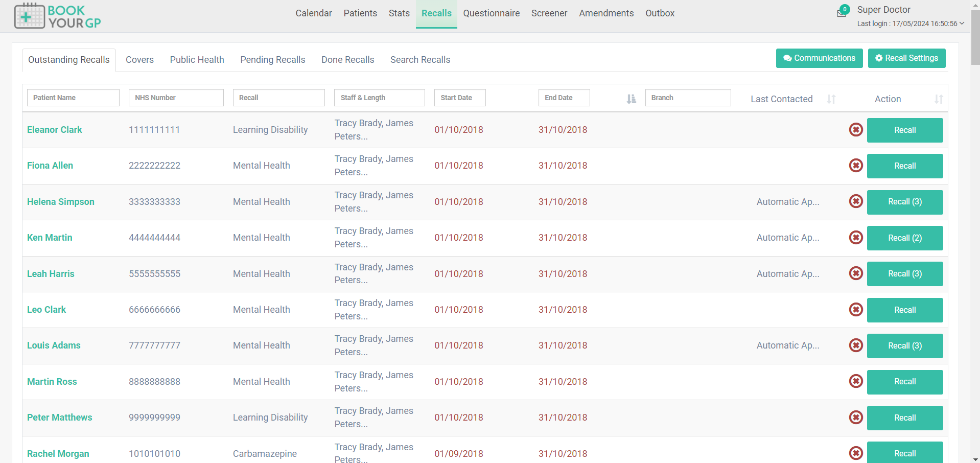The width and height of the screenshot is (980, 463).
Task: Switch to the Covers tab
Action: pos(139,60)
